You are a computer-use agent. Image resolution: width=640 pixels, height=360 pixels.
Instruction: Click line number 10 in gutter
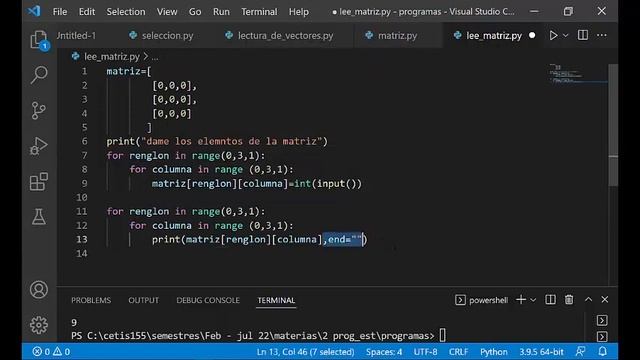point(82,197)
